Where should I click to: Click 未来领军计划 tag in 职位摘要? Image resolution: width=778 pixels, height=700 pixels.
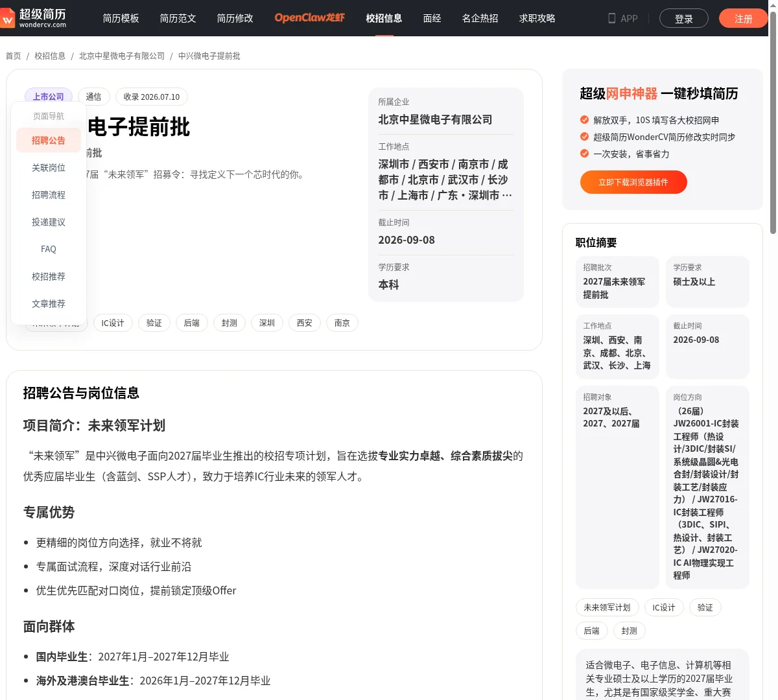pyautogui.click(x=607, y=607)
